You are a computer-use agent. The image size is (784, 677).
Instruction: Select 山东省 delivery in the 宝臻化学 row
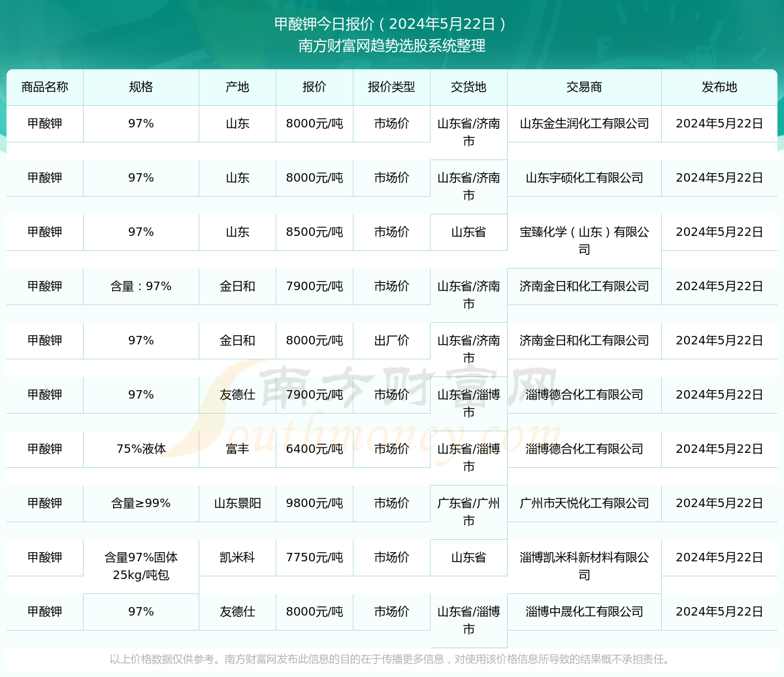pyautogui.click(x=468, y=232)
